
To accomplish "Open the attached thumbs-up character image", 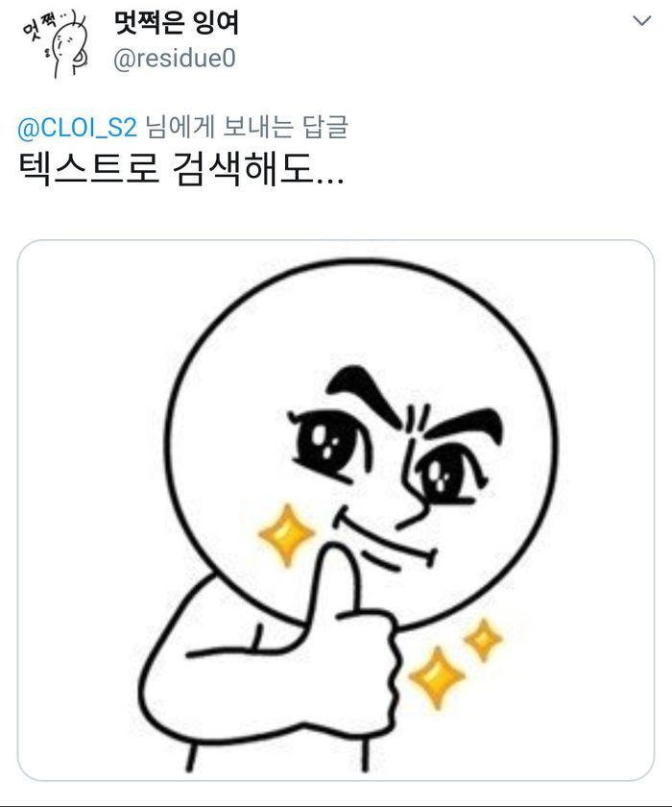I will coord(336,510).
